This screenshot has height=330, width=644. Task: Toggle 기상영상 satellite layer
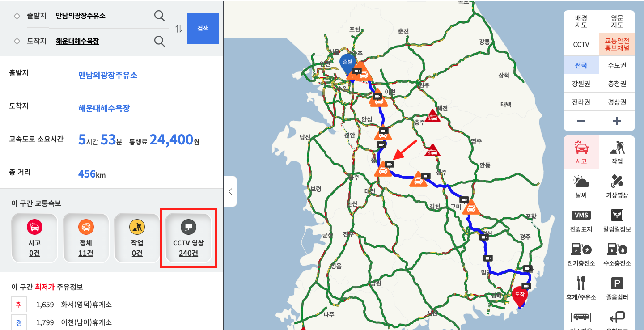(x=617, y=186)
